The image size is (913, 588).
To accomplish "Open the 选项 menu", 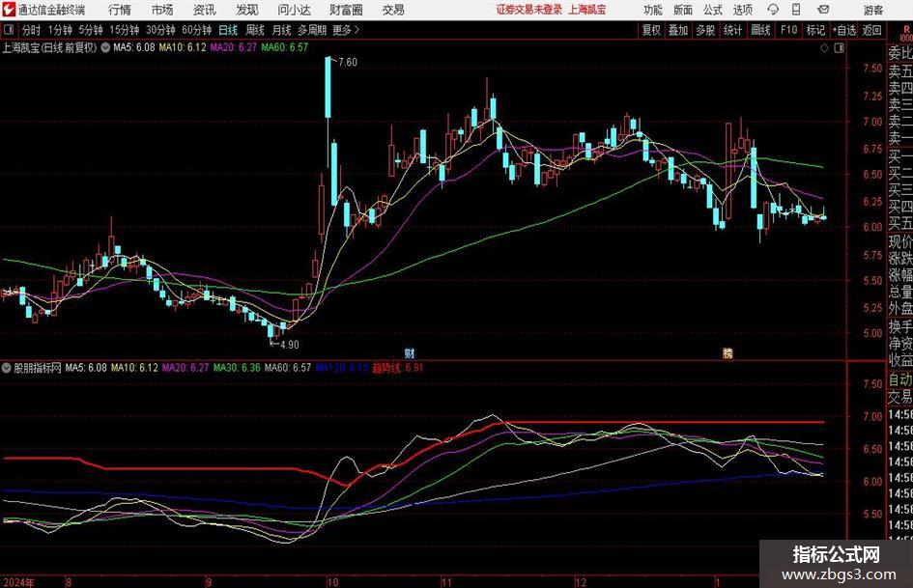I will coord(743,10).
